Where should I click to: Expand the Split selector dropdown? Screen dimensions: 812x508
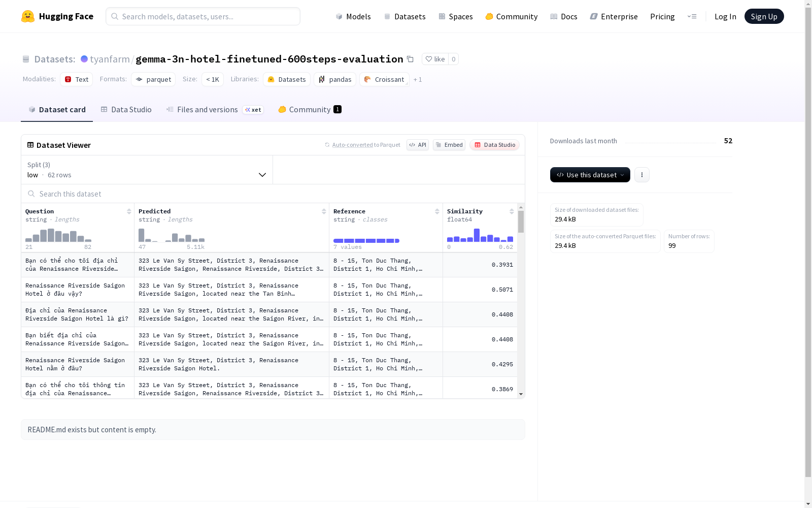pos(147,170)
